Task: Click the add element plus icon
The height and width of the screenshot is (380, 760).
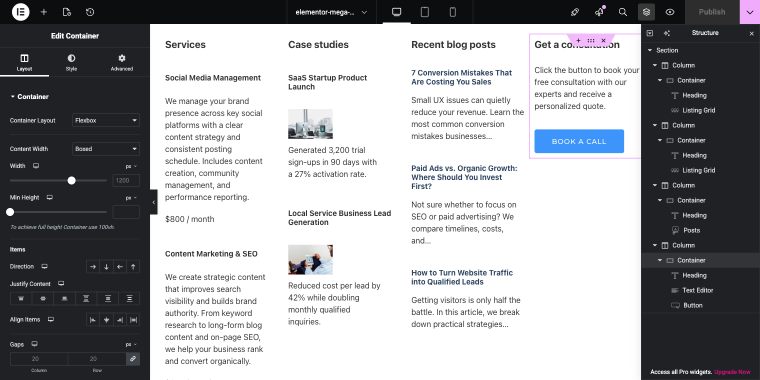Action: (44, 12)
